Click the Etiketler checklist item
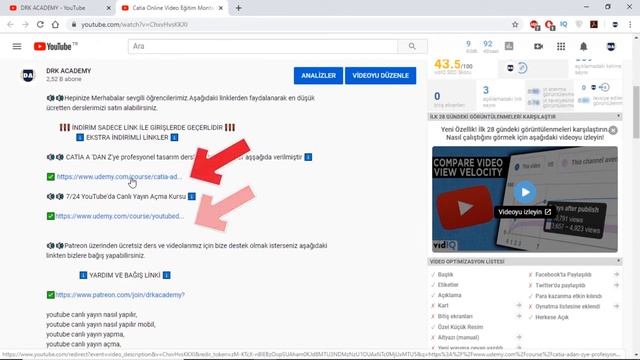Image resolution: width=640 pixels, height=360 pixels. pos(448,284)
